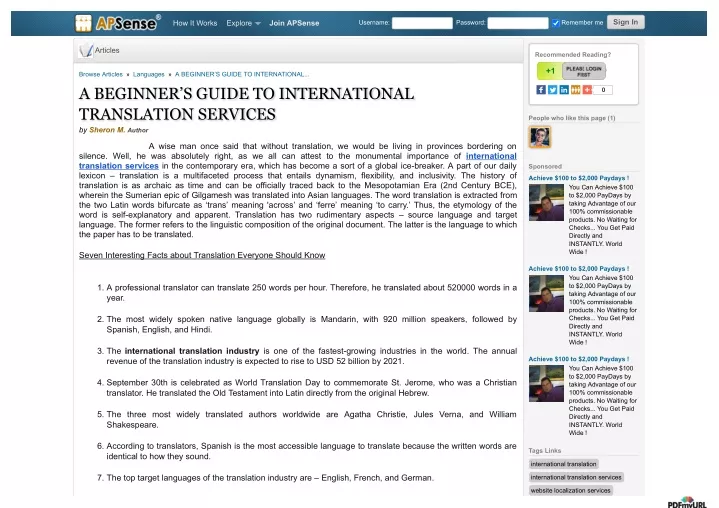Click the Username input field
The width and height of the screenshot is (719, 508).
(x=422, y=23)
